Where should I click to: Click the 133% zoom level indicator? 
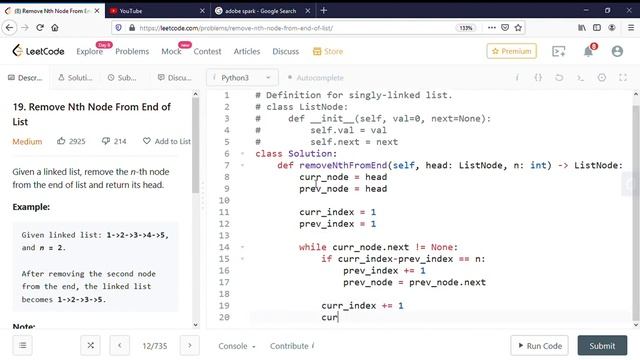click(x=466, y=28)
